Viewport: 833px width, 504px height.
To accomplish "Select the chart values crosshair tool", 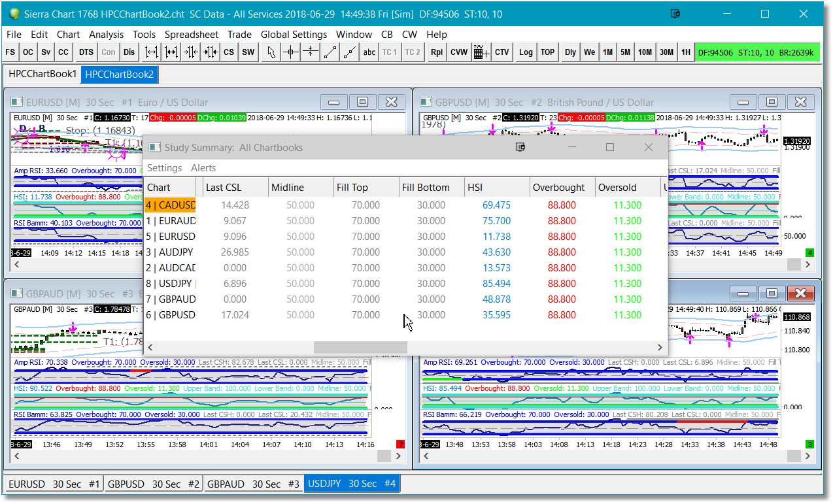I will click(x=292, y=52).
